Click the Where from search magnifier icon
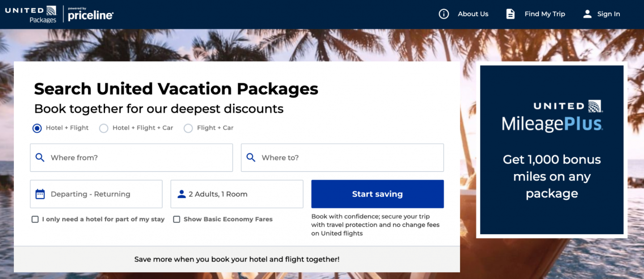The height and width of the screenshot is (279, 644). pos(40,158)
